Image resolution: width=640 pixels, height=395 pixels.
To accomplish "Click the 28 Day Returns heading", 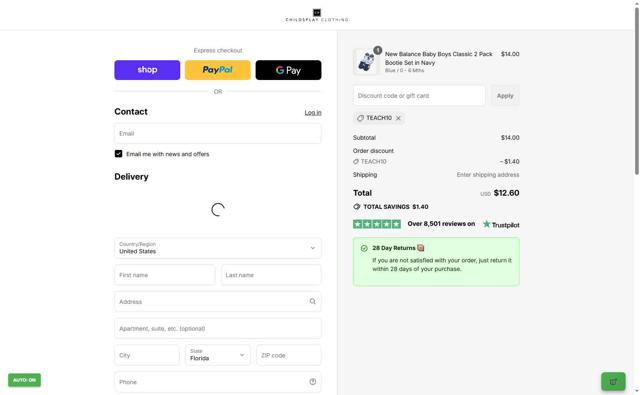I will (393, 248).
